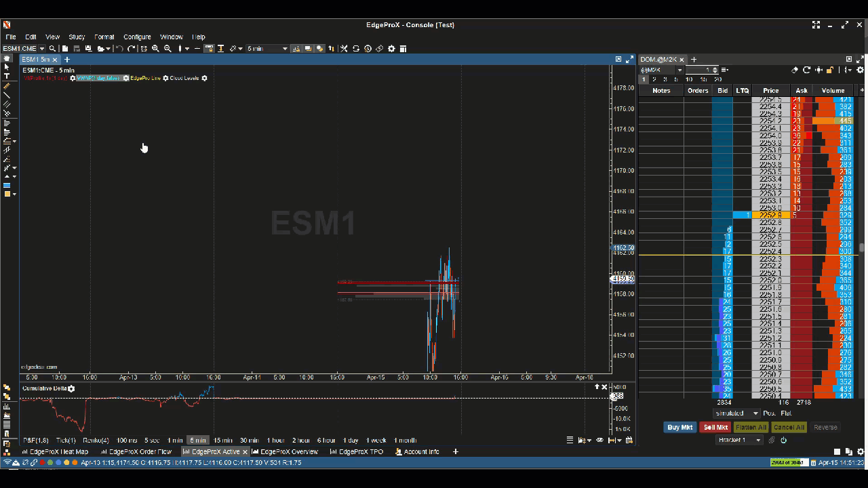Create a new file from the toolbar

(65, 49)
